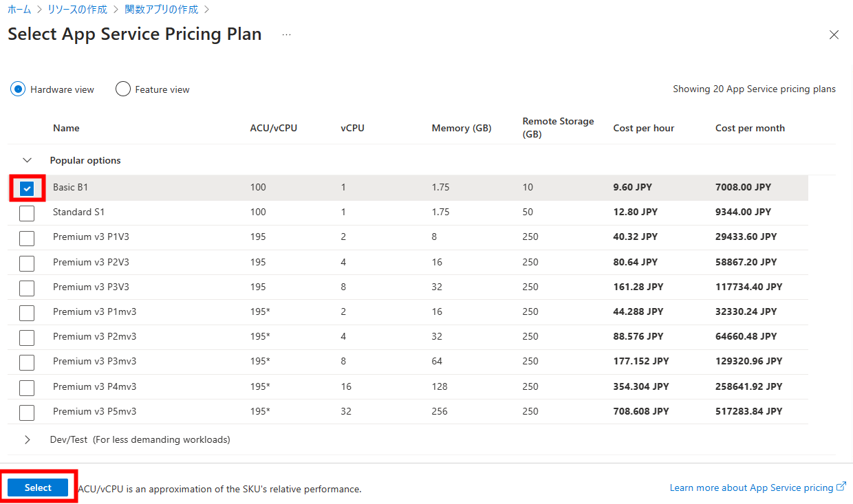Screen dimensions: 853x504
Task: Select the Hardware view radio button
Action: tap(18, 89)
